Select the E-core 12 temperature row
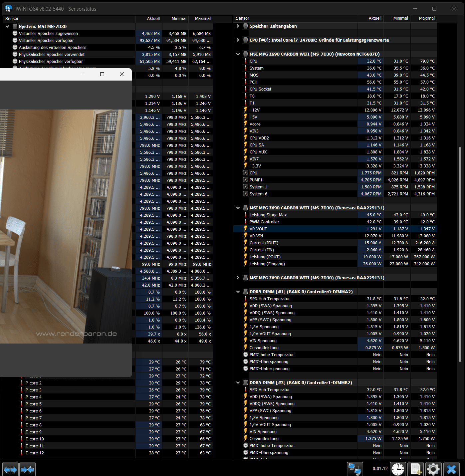465x476 pixels. (x=108, y=453)
